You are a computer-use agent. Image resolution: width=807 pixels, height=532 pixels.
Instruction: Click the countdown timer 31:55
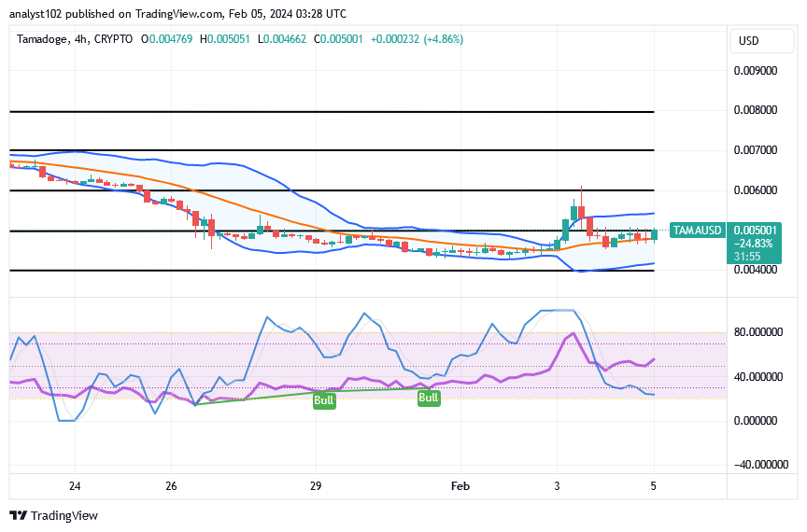click(747, 257)
